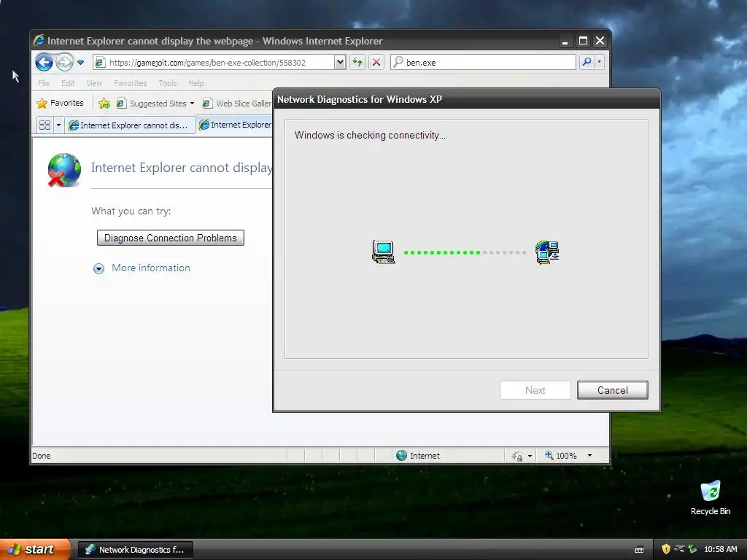Open the Web Slice Gallery link
This screenshot has width=747, height=560.
[237, 104]
